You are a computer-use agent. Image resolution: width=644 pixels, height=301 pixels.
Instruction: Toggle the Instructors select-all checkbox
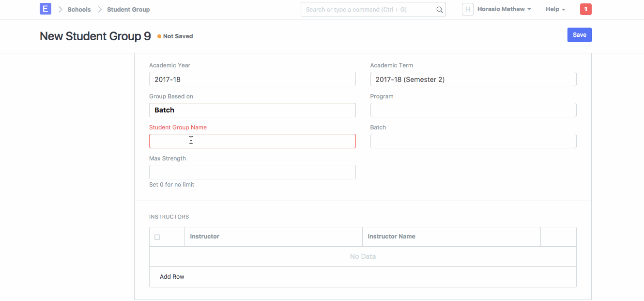pyautogui.click(x=157, y=237)
